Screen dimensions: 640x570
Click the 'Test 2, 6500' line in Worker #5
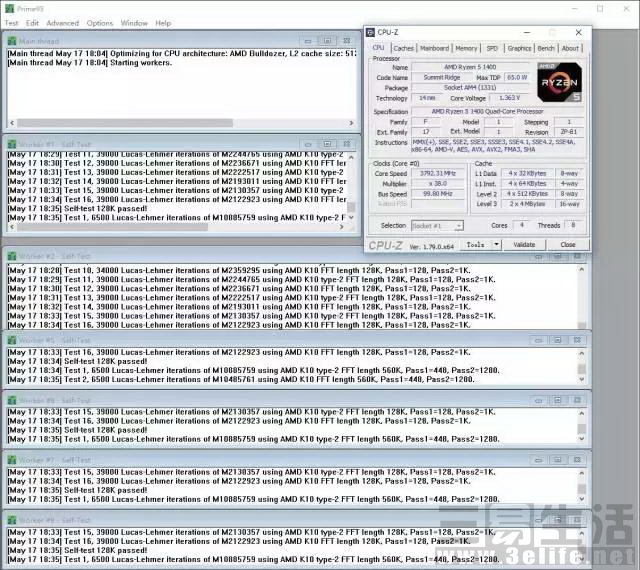point(241,380)
